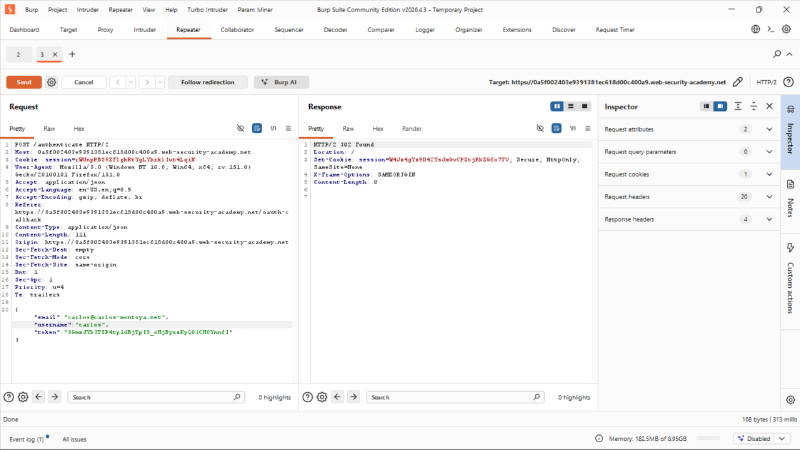Switch to side-by-side Request/Response layout
This screenshot has height=450, width=800.
557,106
